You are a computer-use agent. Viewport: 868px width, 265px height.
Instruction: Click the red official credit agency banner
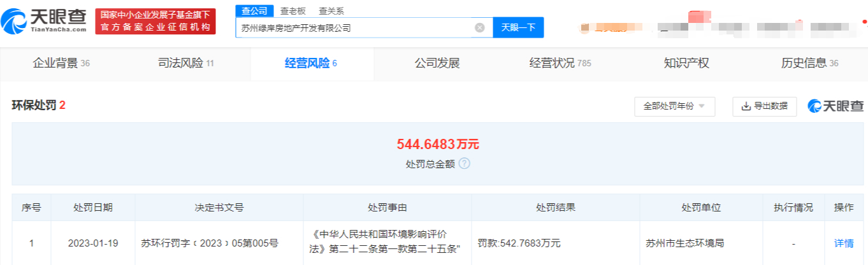click(156, 22)
